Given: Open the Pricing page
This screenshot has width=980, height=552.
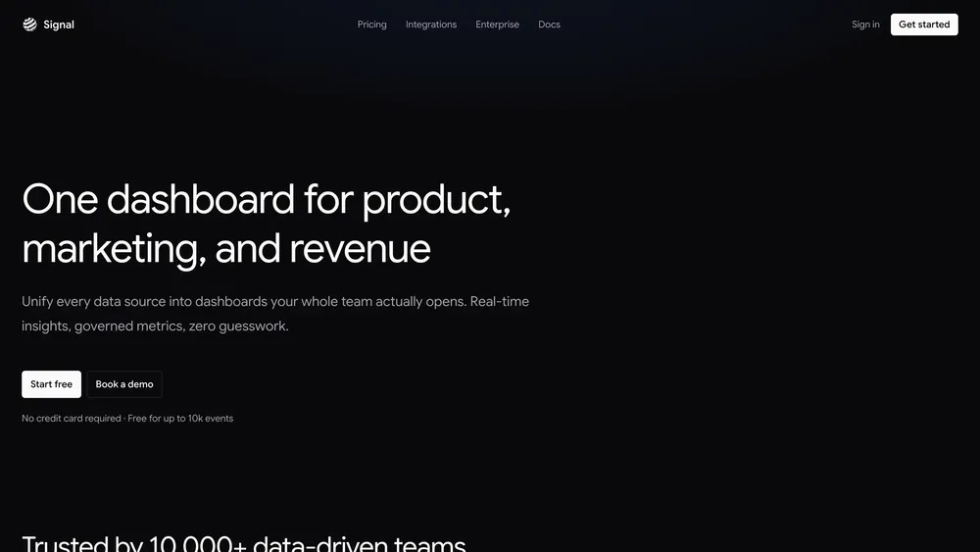Looking at the screenshot, I should [x=371, y=25].
